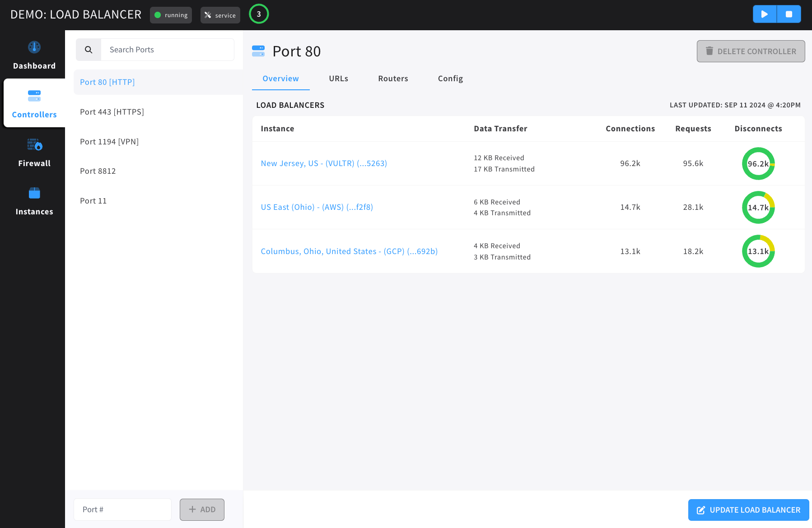Open the Dashboard section
Image resolution: width=812 pixels, height=528 pixels.
click(34, 55)
